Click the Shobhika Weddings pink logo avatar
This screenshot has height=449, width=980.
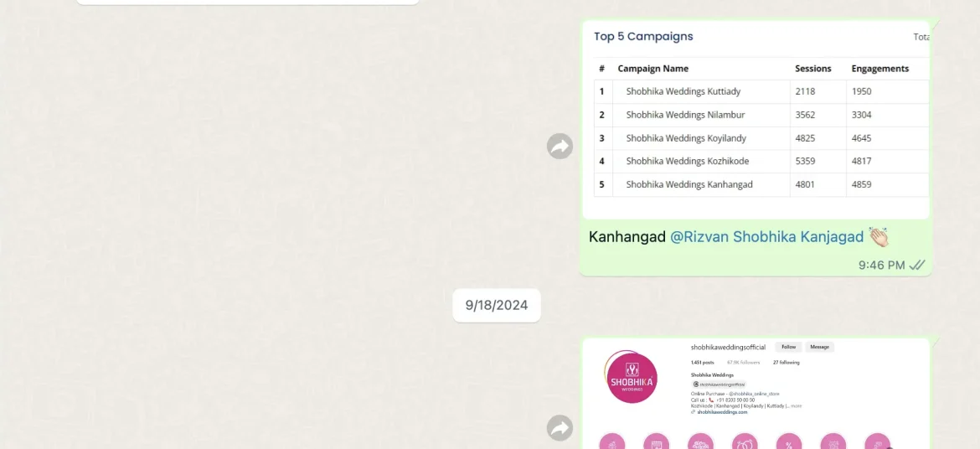[x=632, y=378]
